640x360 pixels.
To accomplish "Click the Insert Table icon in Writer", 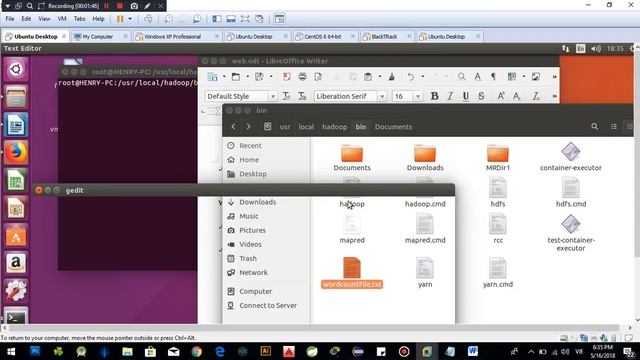I will [512, 76].
